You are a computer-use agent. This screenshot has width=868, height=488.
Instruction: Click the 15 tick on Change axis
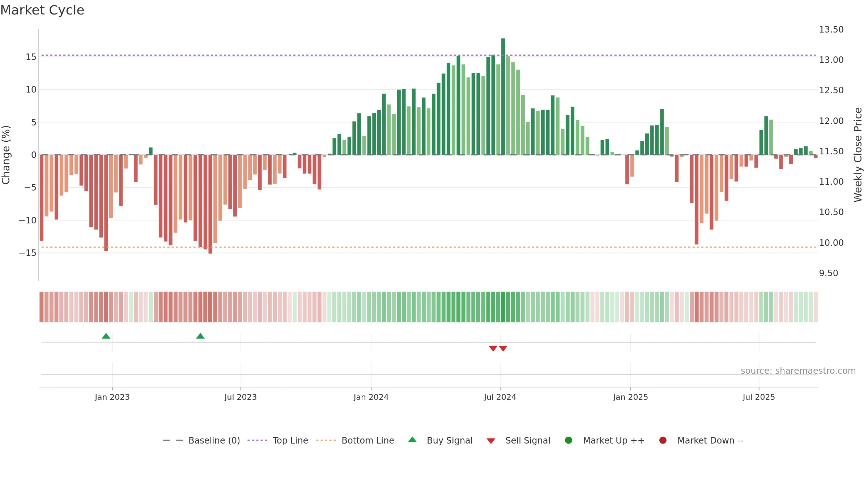point(31,57)
